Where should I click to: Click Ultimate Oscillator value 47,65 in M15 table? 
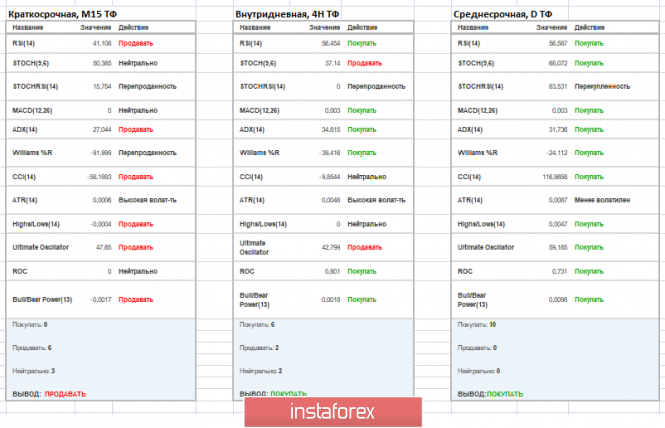coord(103,247)
